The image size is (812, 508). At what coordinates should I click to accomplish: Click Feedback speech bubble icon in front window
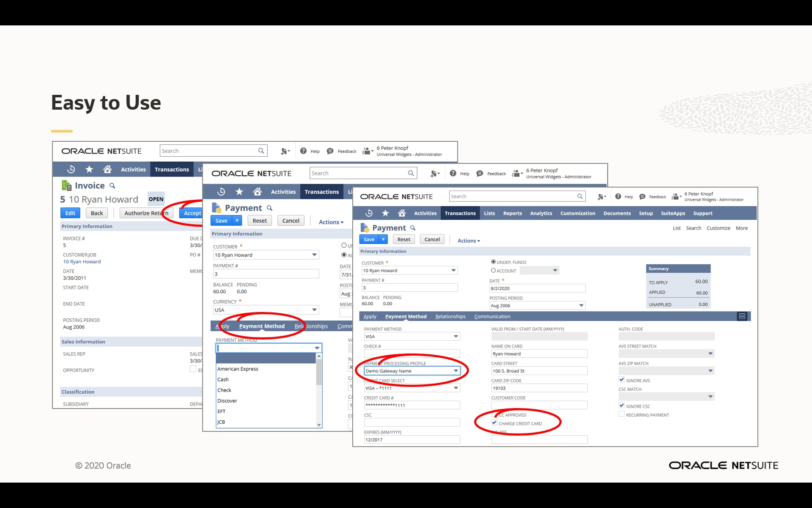click(642, 196)
